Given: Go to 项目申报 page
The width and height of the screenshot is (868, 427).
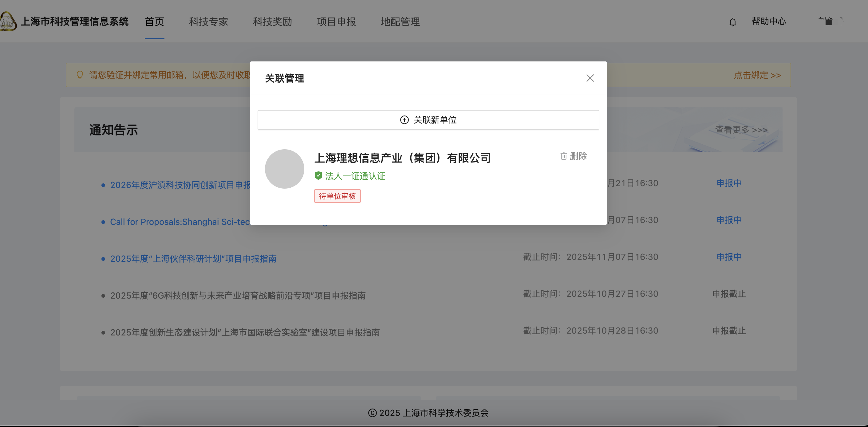Looking at the screenshot, I should pyautogui.click(x=336, y=22).
